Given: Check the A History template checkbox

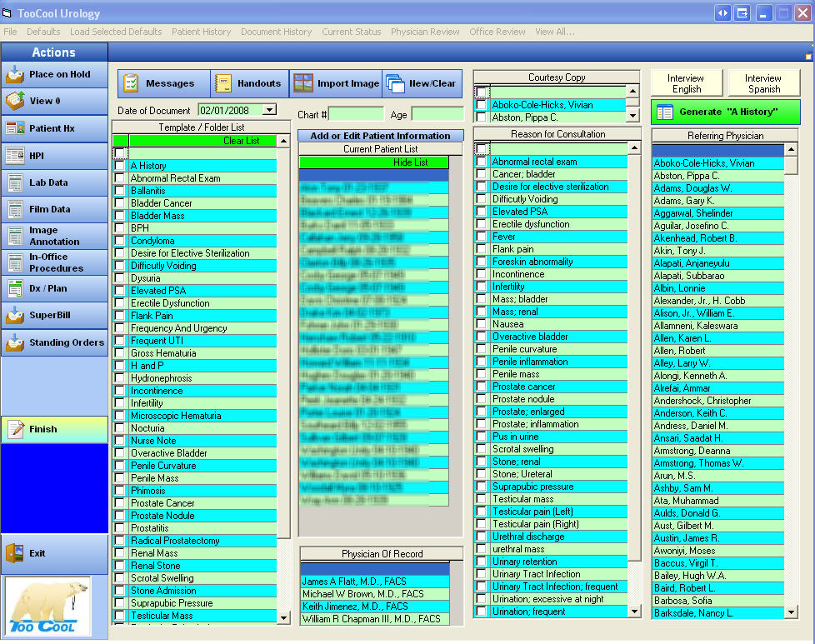Looking at the screenshot, I should tap(119, 166).
